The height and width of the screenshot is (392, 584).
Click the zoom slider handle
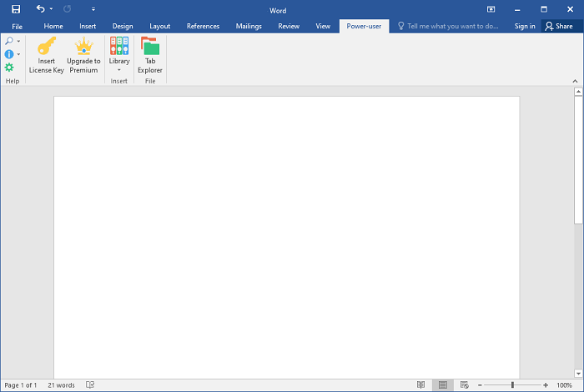512,385
